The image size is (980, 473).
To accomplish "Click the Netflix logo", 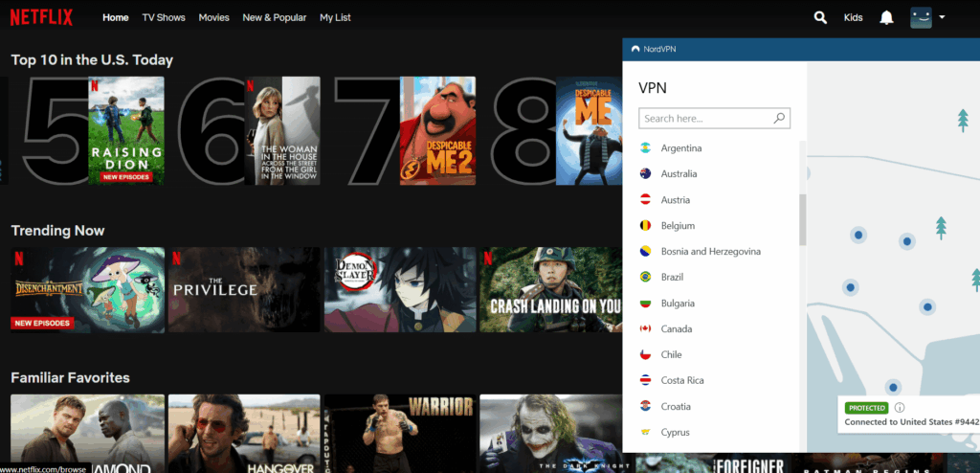I will (x=46, y=17).
